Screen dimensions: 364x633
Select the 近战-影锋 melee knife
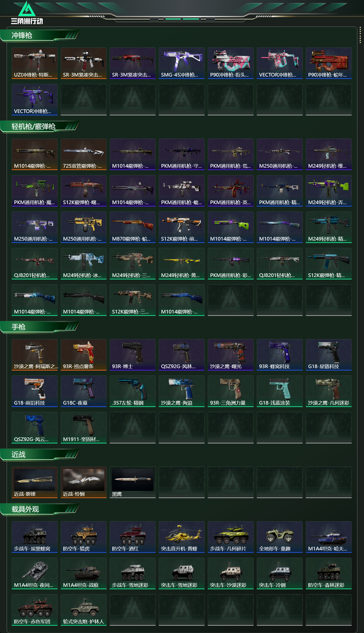click(34, 482)
